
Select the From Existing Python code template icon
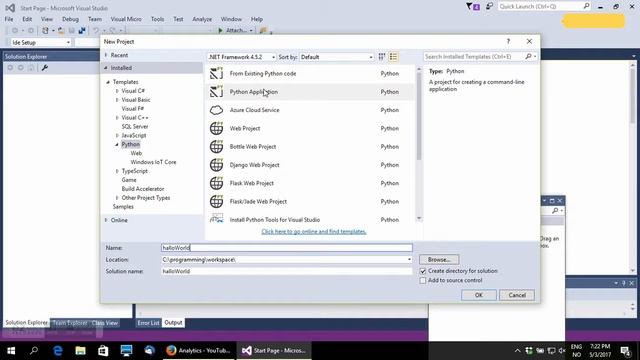coord(216,73)
